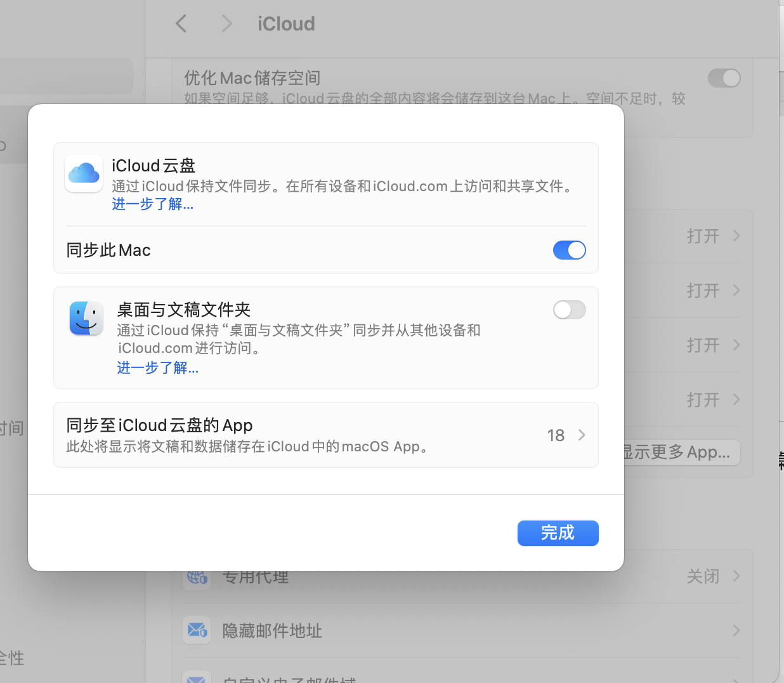Click the 隐藏邮件地址 envelope icon
The height and width of the screenshot is (683, 784).
(197, 630)
